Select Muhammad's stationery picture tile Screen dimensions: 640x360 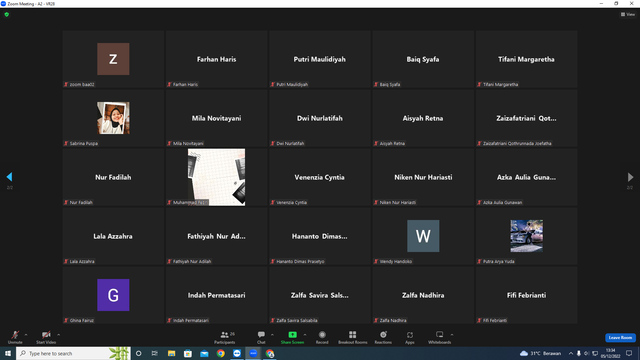[x=216, y=177]
